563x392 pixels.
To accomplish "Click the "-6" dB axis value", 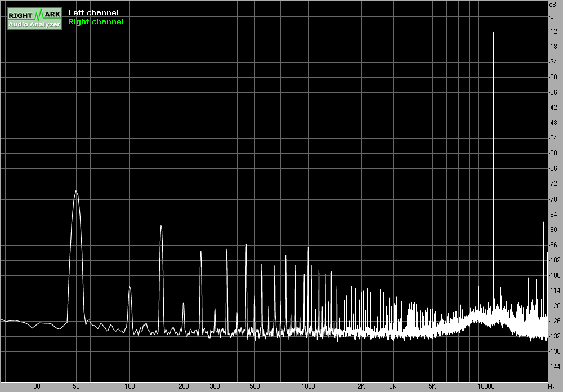I will point(552,16).
